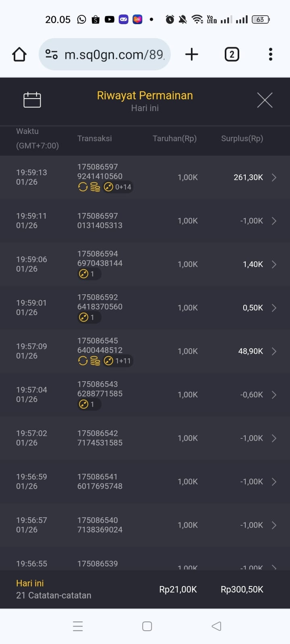290x644 pixels.
Task: Select transaction 175086543 6288771585
Action: point(100,389)
